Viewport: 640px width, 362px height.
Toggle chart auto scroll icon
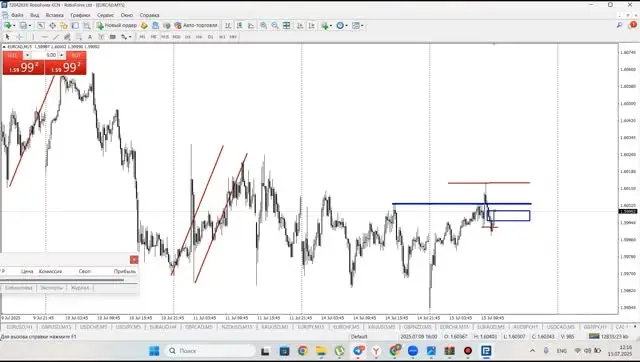(x=300, y=25)
